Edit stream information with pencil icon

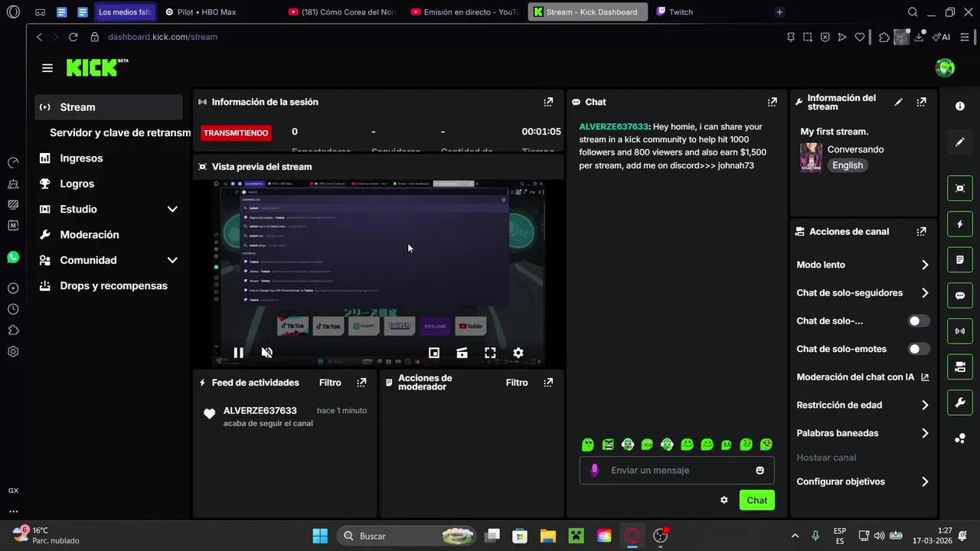click(899, 102)
